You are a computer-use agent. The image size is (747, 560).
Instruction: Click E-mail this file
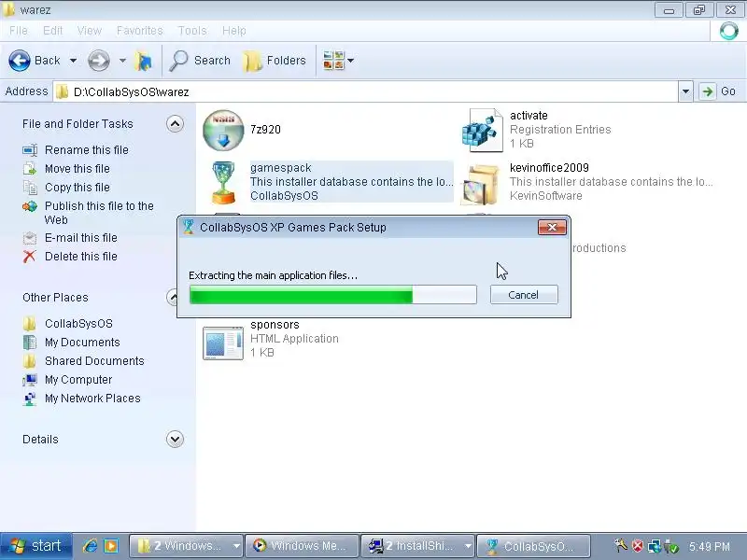[81, 238]
